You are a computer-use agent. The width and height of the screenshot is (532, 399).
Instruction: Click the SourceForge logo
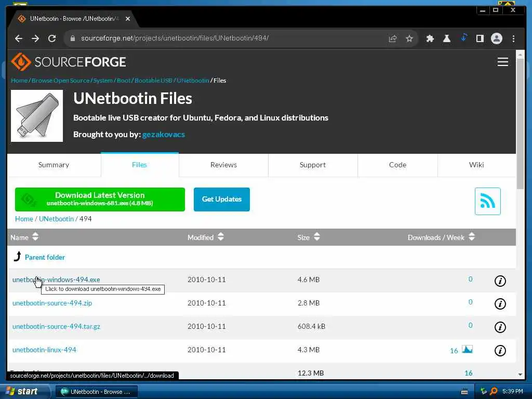point(69,62)
